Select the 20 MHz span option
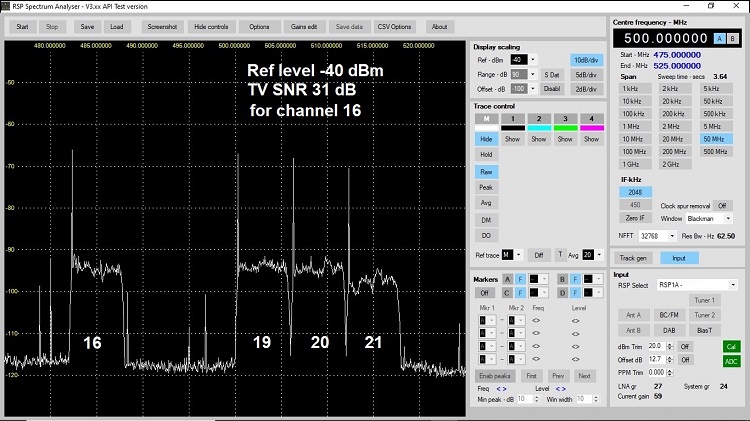This screenshot has width=750, height=421. 674,137
